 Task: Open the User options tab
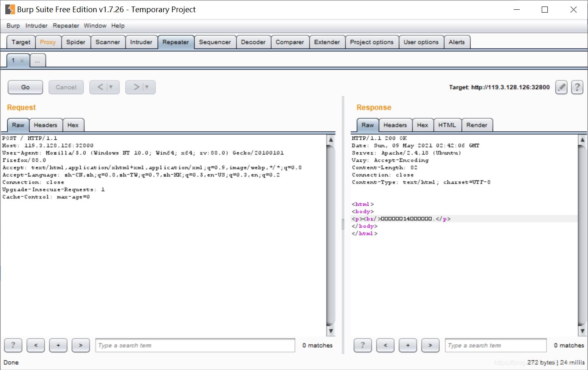click(421, 42)
